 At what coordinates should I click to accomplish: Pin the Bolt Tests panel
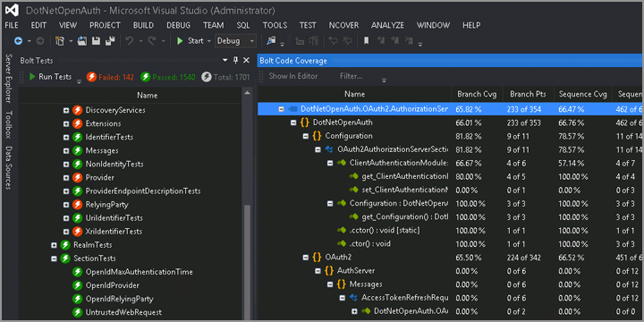pyautogui.click(x=235, y=61)
